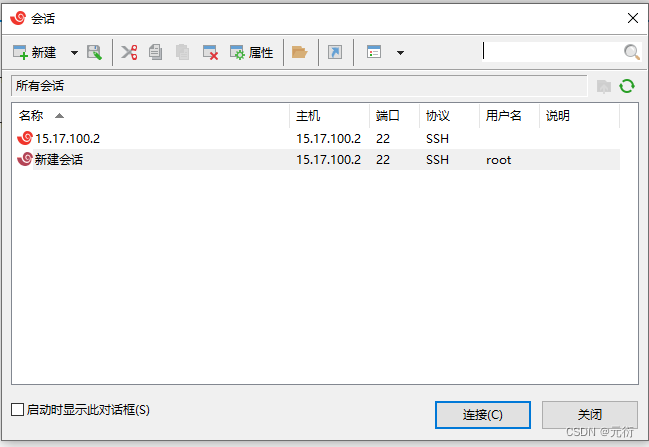Click the cut scissors icon
This screenshot has width=649, height=447.
pyautogui.click(x=129, y=53)
